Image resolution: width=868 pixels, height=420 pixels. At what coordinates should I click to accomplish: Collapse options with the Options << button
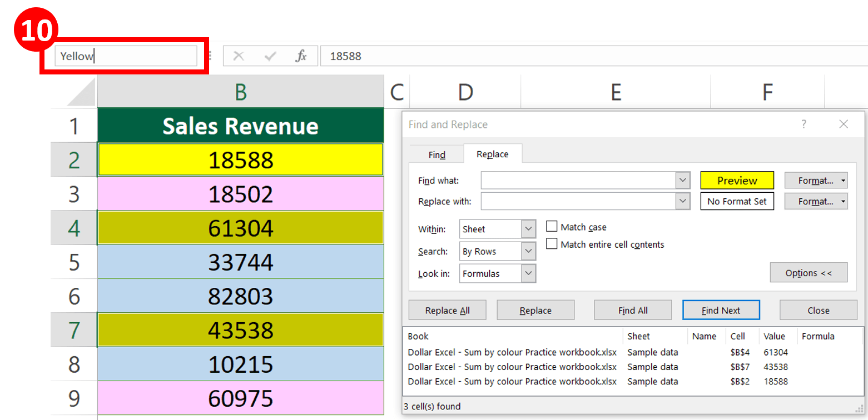[809, 272]
